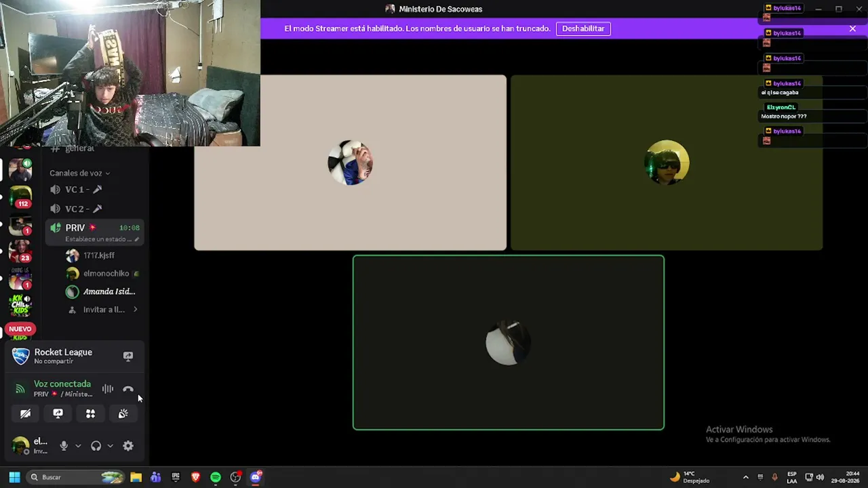Open Microsoft Teams taskbar icon
This screenshot has height=488, width=868.
[x=156, y=477]
